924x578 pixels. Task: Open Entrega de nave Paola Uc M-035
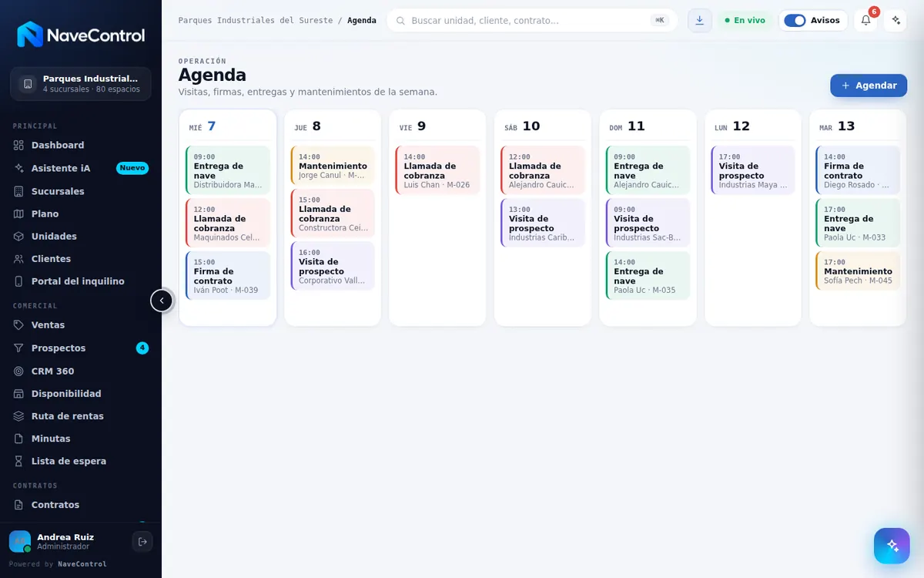[x=648, y=275]
